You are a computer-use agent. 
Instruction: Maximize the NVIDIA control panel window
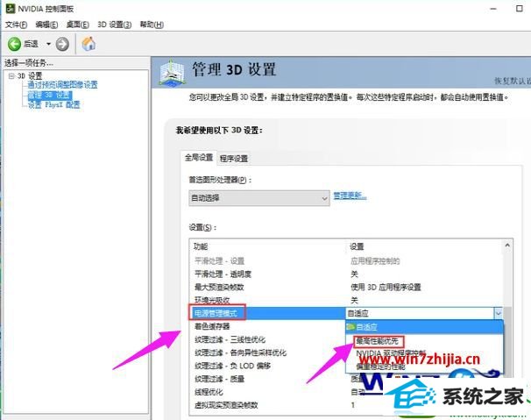520,9
